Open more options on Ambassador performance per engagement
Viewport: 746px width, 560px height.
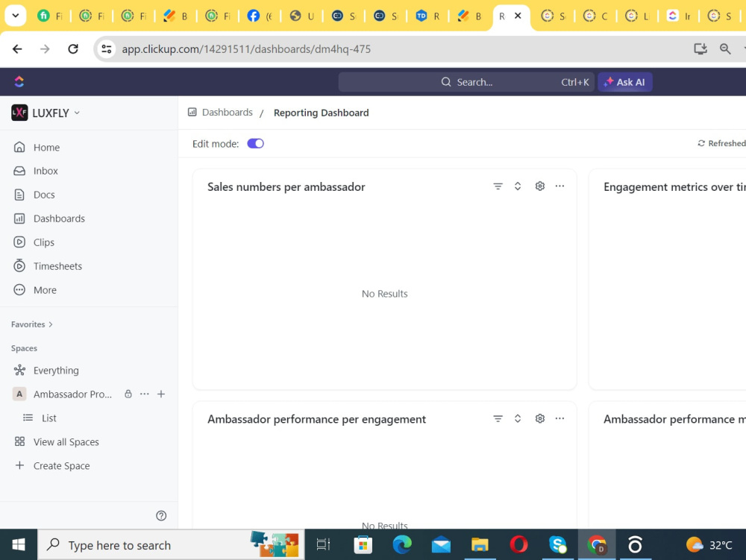560,418
